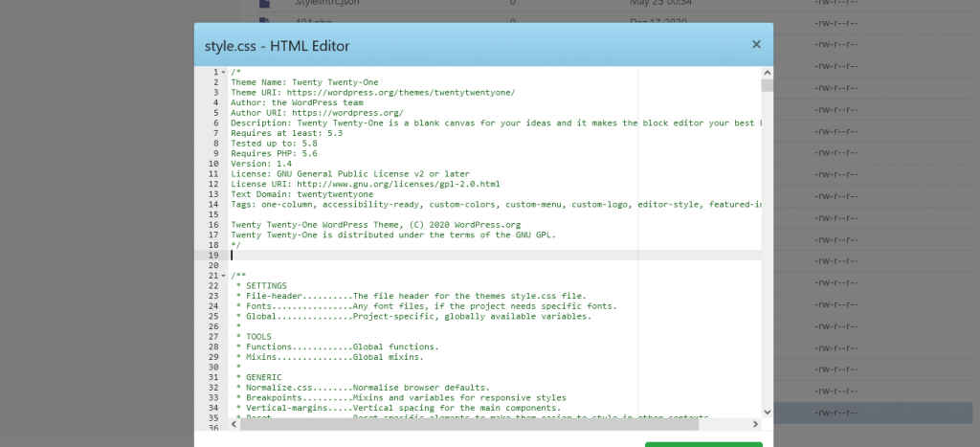Image resolution: width=980 pixels, height=447 pixels.
Task: Click the '* SETTINGS' comment line
Action: pos(261,285)
